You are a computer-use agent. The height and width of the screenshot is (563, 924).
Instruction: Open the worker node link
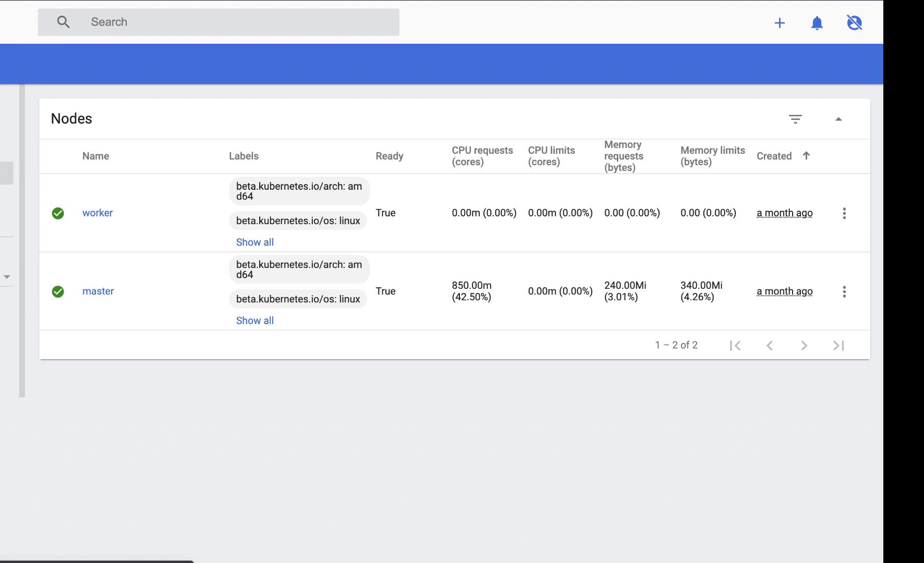[98, 213]
